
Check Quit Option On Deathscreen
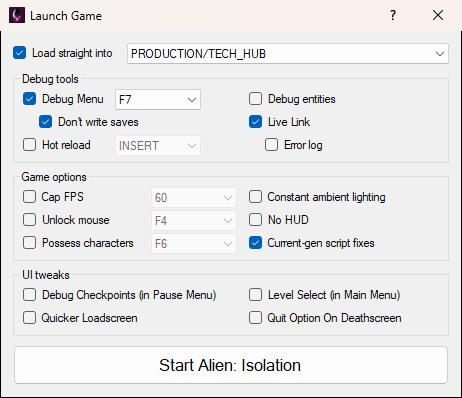[x=255, y=318]
